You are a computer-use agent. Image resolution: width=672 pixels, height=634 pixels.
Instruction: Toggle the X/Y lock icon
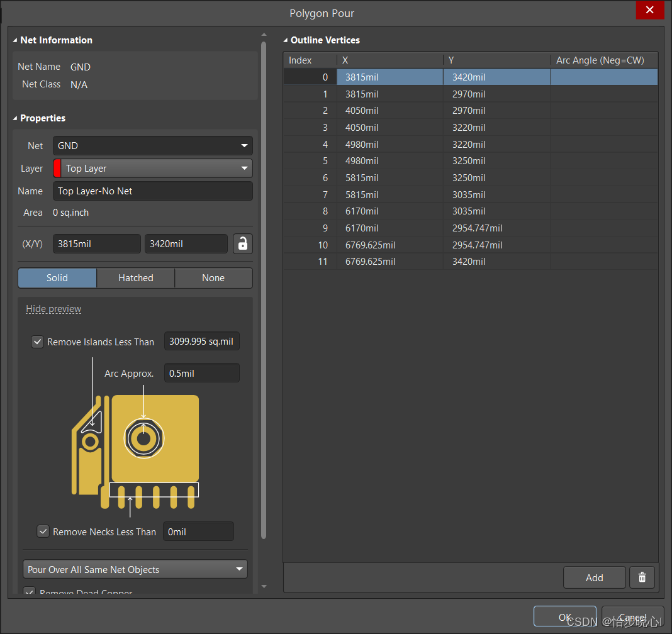click(243, 244)
